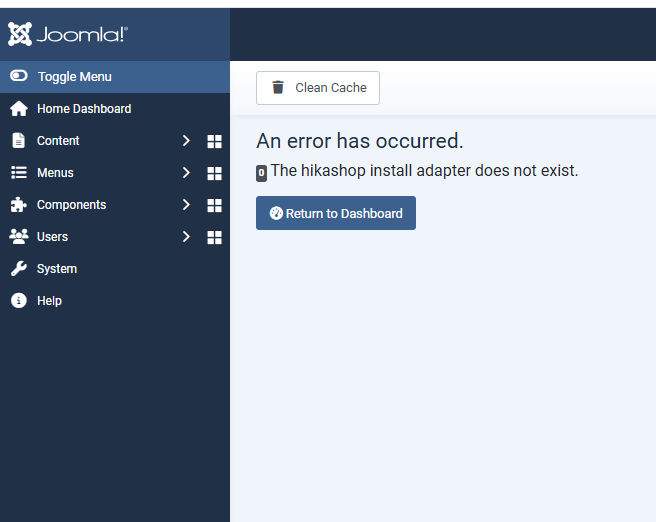Expand the Components submenu chevron

pyautogui.click(x=186, y=205)
